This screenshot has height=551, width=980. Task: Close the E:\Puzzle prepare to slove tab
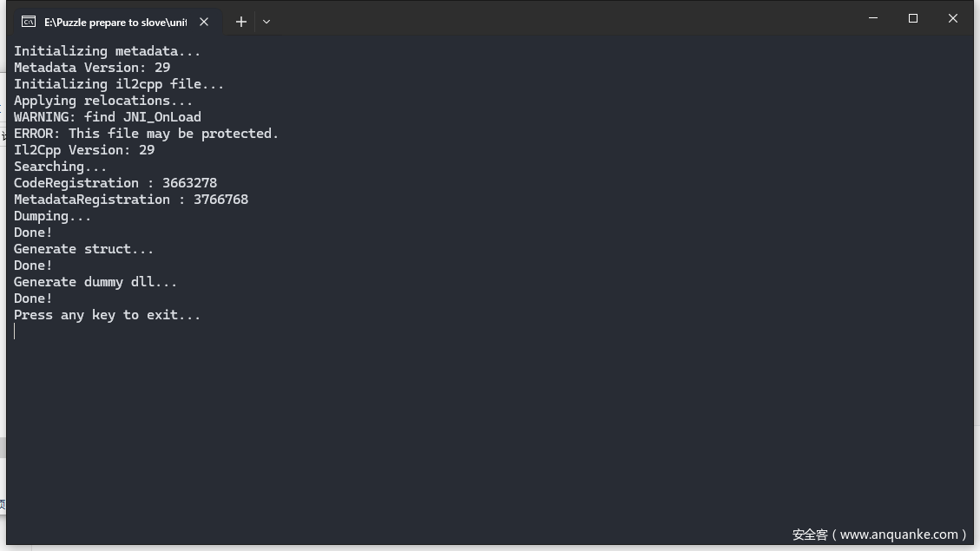(x=204, y=22)
